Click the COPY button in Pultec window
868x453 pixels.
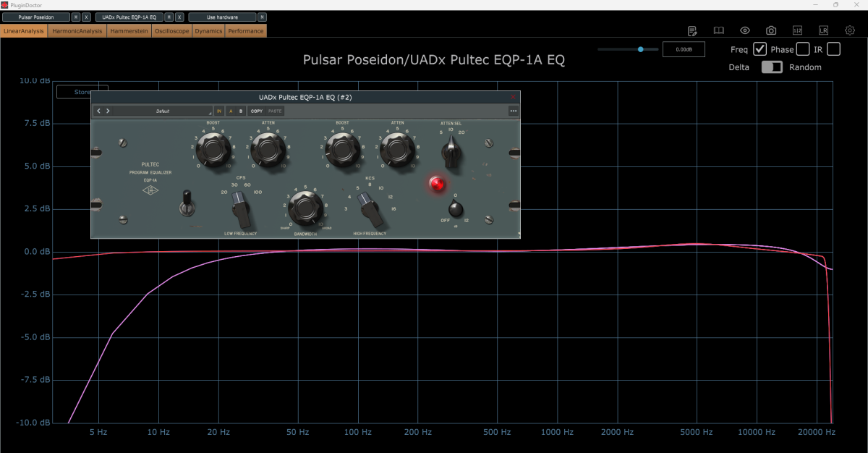click(257, 111)
